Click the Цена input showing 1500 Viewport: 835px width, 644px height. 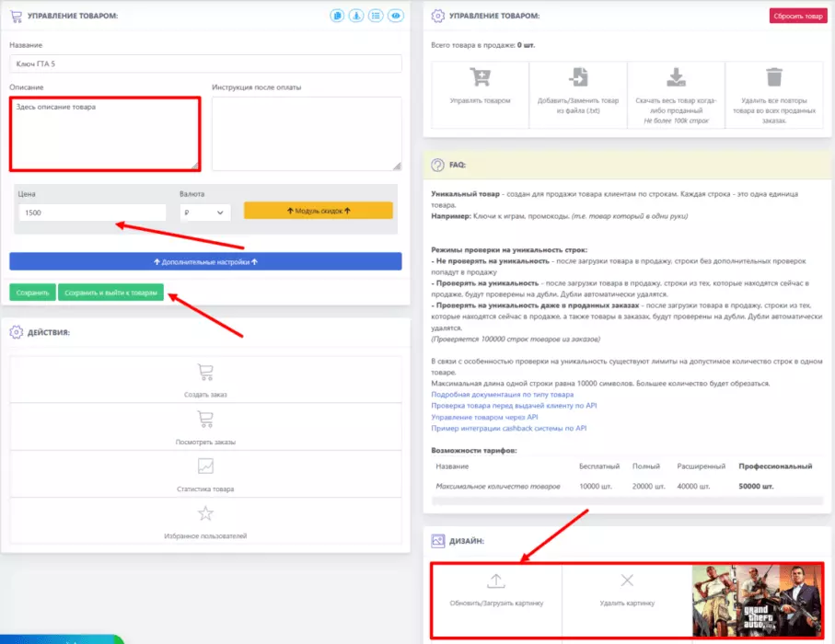coord(92,213)
